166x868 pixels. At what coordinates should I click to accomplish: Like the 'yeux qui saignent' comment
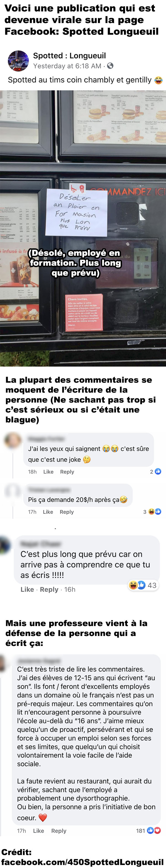(x=48, y=472)
